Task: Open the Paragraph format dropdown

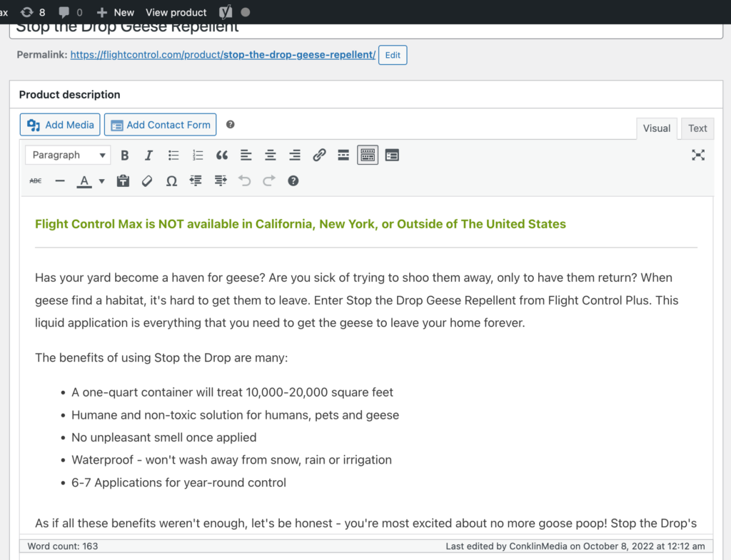Action: coord(68,155)
